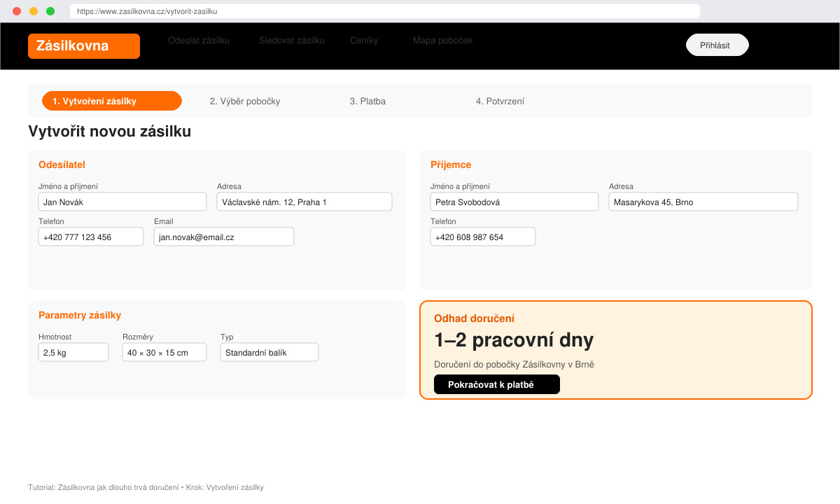Viewport: 840px width, 504px height.
Task: Click the Odhad doručení heading
Action: (x=474, y=318)
